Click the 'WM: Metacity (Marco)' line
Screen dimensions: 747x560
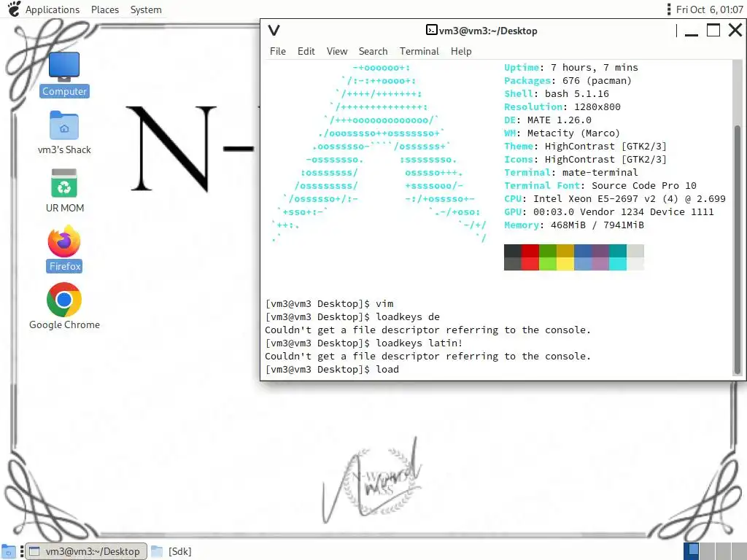pyautogui.click(x=562, y=133)
